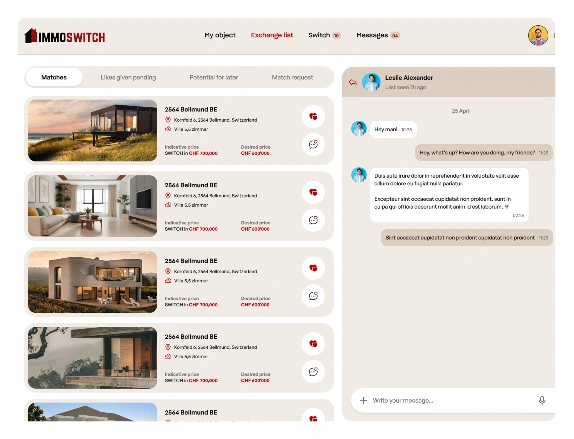Click address text on glass beach house listing
The width and height of the screenshot is (574, 439).
[x=215, y=120]
